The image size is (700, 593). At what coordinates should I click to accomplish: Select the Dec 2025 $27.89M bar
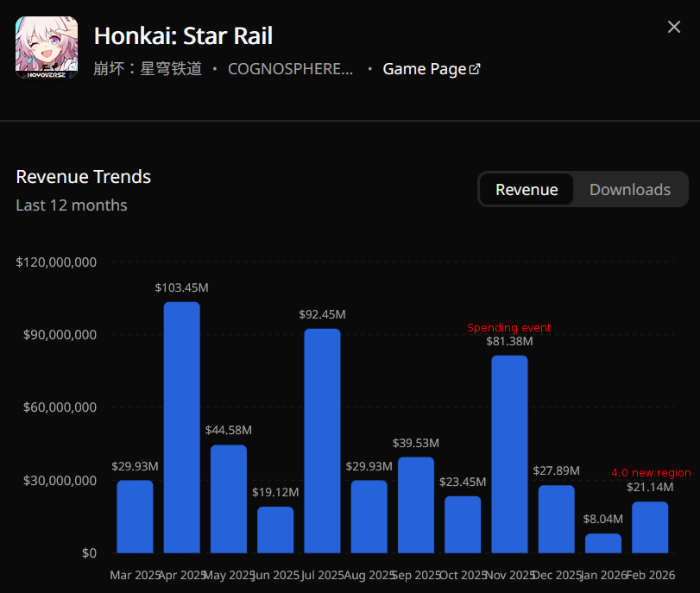[x=556, y=520]
